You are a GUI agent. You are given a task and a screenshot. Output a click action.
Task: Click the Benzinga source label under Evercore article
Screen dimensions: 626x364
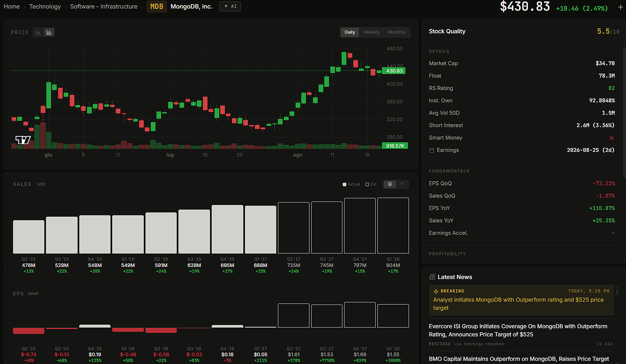pyautogui.click(x=439, y=344)
